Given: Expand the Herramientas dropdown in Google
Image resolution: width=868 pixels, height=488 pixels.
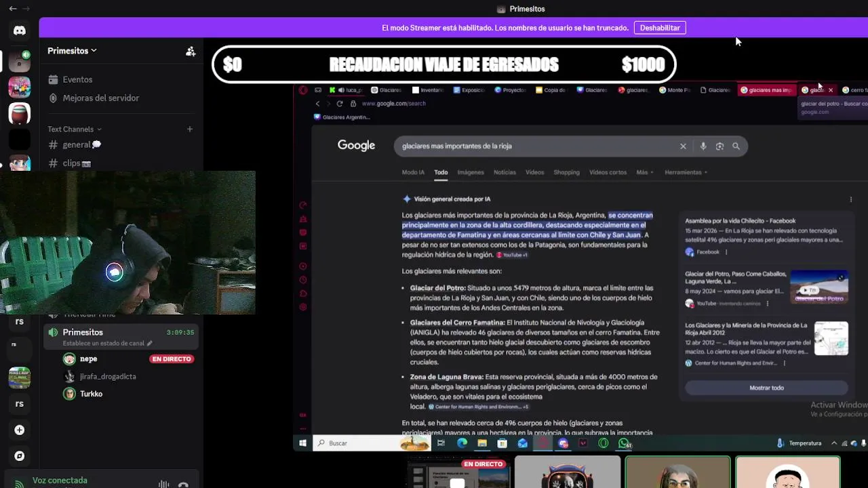Looking at the screenshot, I should (686, 172).
